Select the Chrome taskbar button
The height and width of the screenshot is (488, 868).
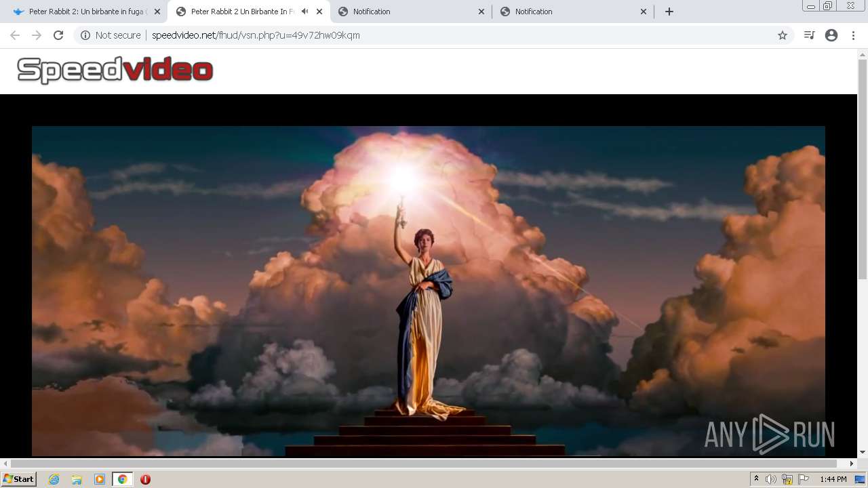[122, 479]
